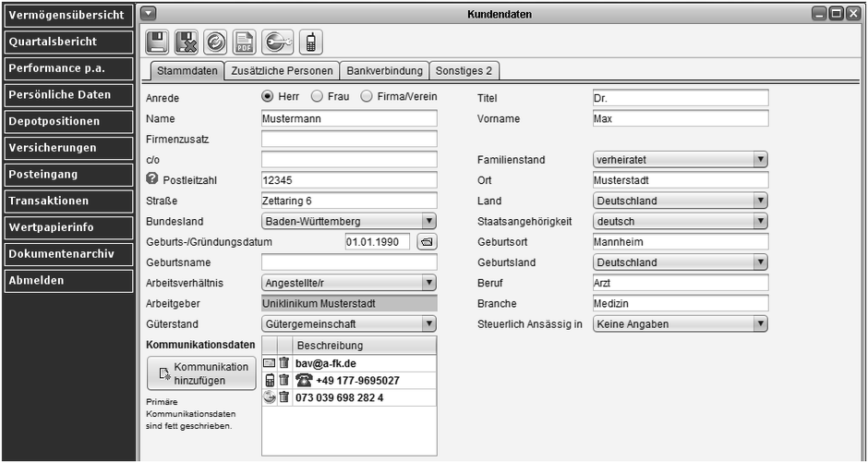This screenshot has width=868, height=463.
Task: Open the Zusätzliche Personen tab
Action: pyautogui.click(x=283, y=71)
